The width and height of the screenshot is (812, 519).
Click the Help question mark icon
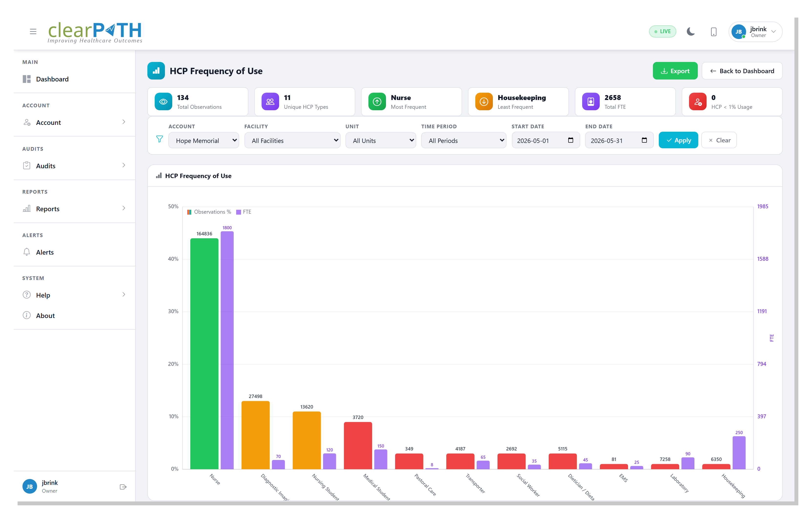click(x=27, y=295)
